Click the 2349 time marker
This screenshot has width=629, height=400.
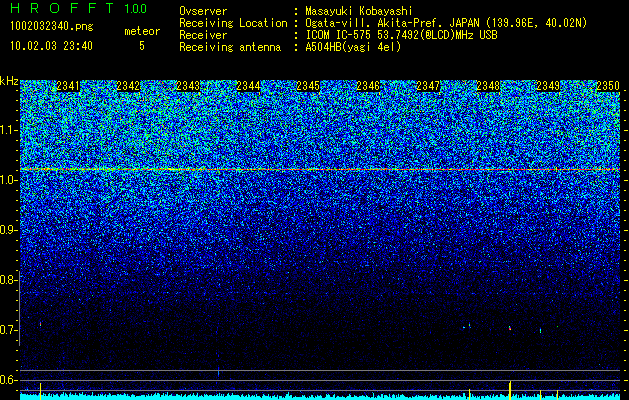point(548,86)
